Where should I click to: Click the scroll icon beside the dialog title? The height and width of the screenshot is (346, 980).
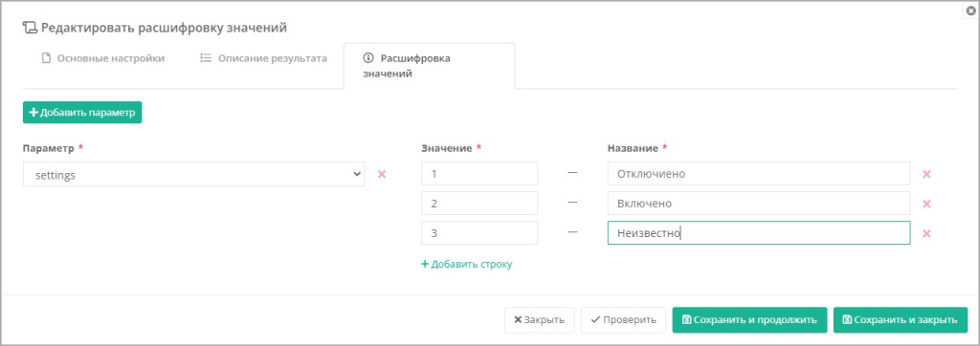[30, 28]
